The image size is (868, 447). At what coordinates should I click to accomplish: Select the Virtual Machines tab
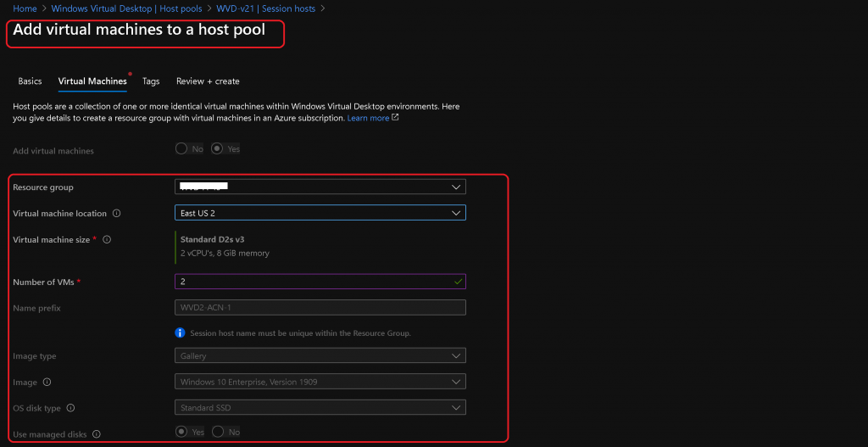pos(92,81)
